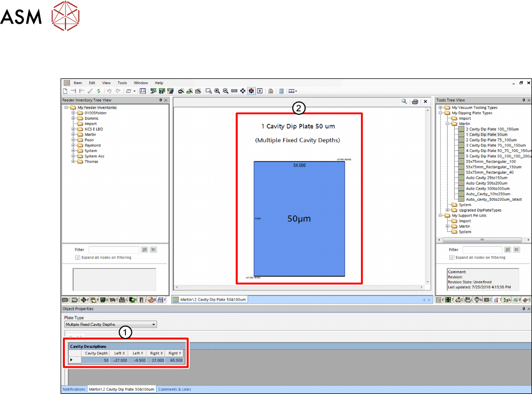
Task: Click the Tools Tree Filter input field
Action: pyautogui.click(x=483, y=250)
